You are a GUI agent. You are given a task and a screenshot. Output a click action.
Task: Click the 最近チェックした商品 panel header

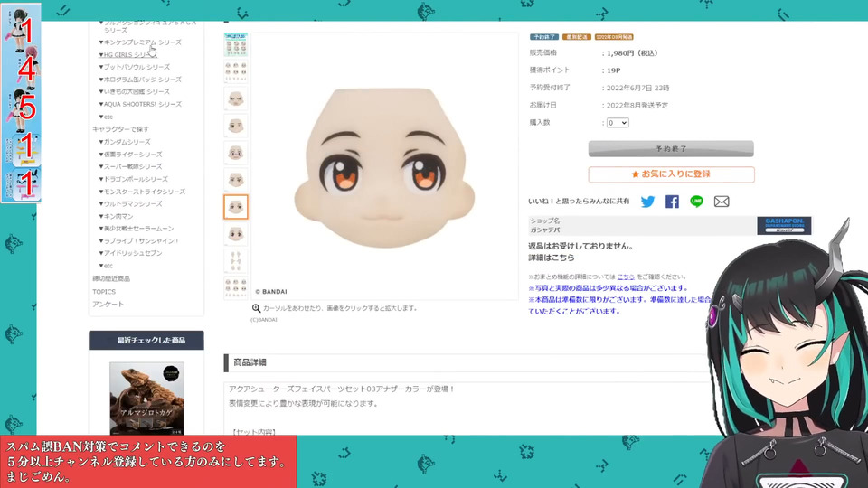146,341
